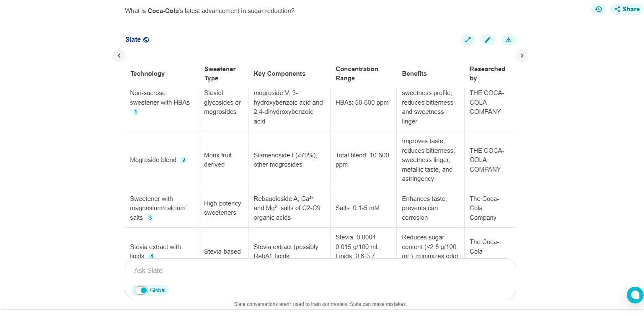Open the edit pencil tool for the table
Screen dimensions: 644x316
click(488, 39)
